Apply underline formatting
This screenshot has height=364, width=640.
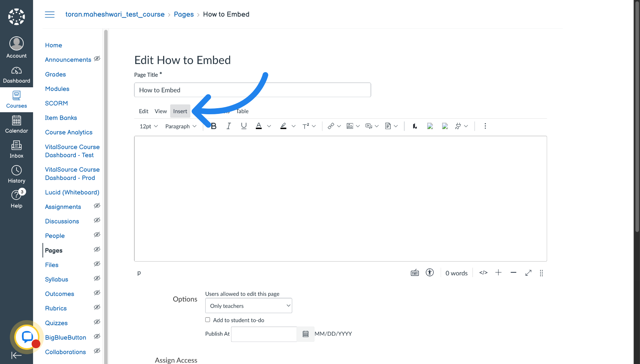click(x=244, y=126)
